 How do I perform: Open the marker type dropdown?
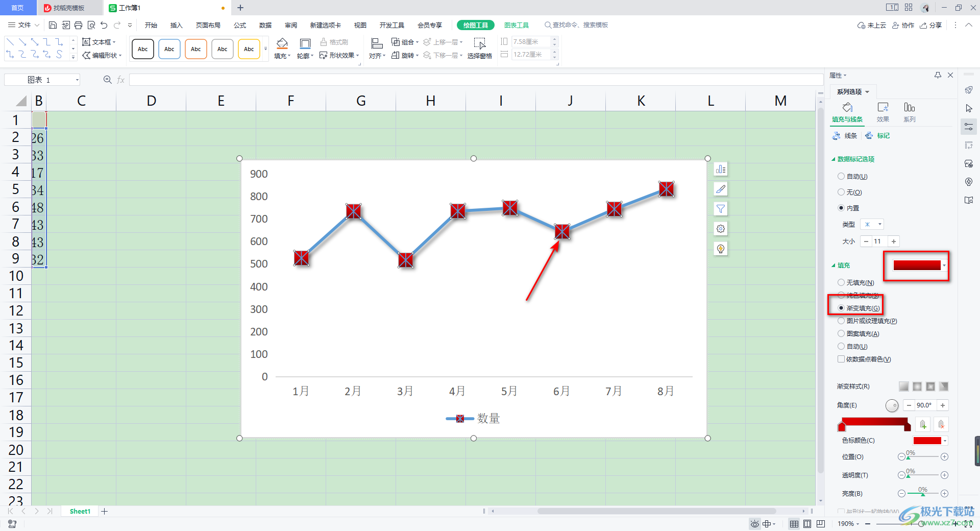(872, 224)
